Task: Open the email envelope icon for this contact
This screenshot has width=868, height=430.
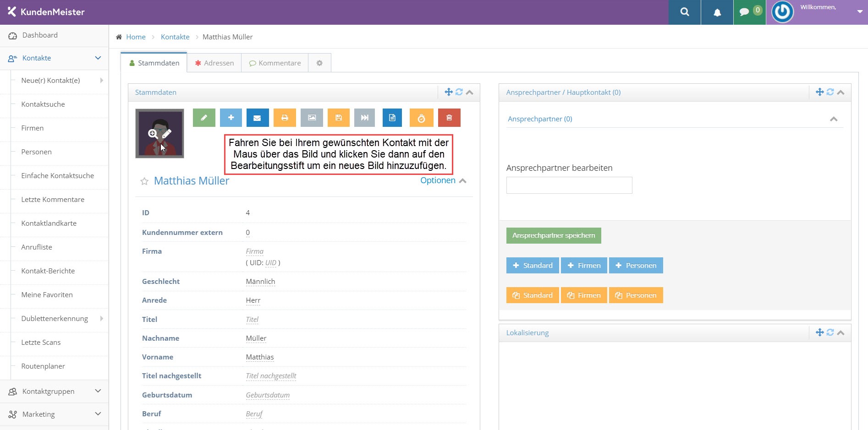Action: (257, 118)
